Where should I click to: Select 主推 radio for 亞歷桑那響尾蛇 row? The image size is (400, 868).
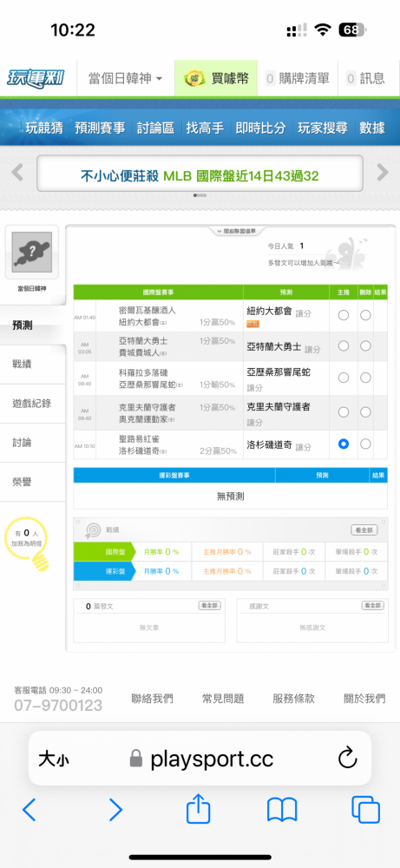(344, 378)
